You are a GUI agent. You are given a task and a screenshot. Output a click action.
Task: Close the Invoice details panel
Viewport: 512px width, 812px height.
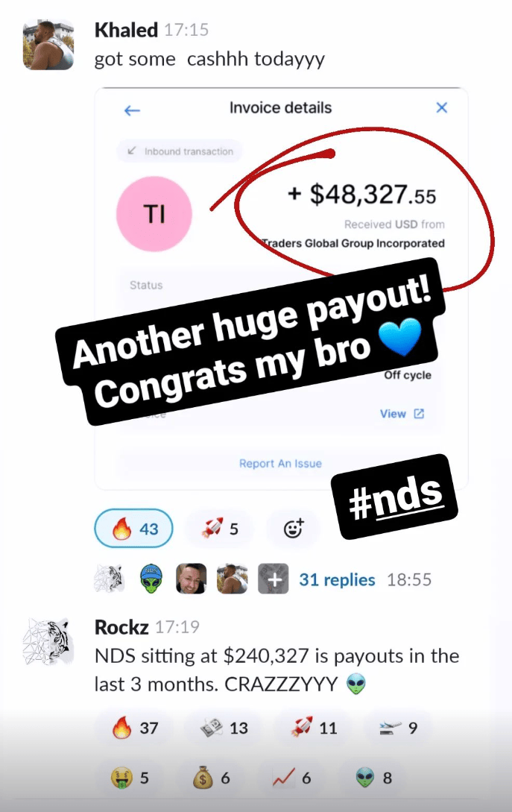[x=442, y=107]
